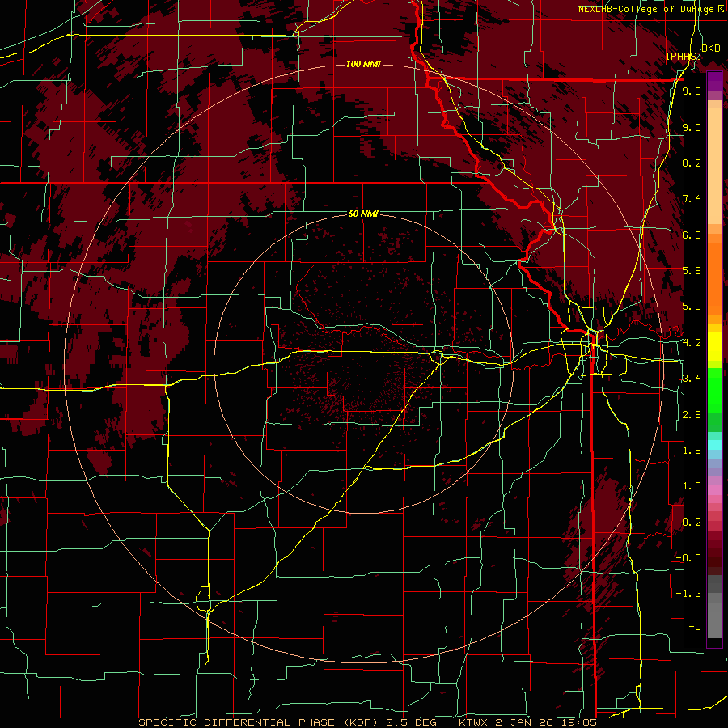Click the 9.0 value on the color scale
Viewport: 728px width, 728px height.
(x=692, y=127)
